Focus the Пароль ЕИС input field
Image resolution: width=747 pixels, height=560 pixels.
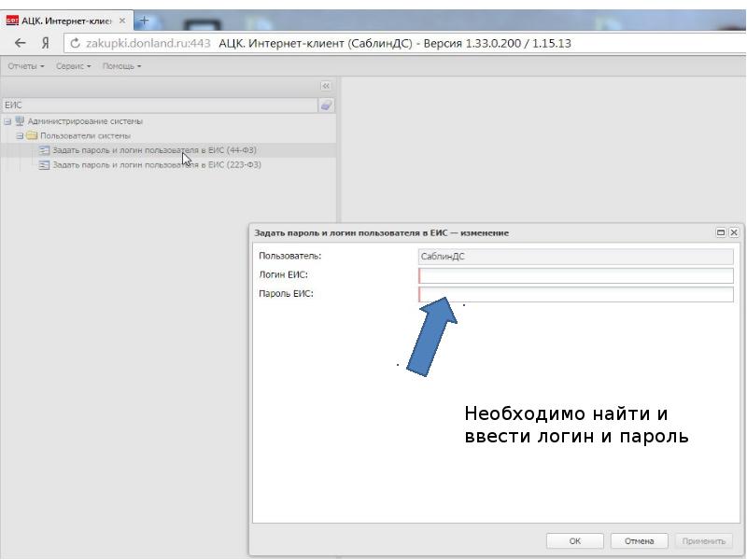coord(576,294)
